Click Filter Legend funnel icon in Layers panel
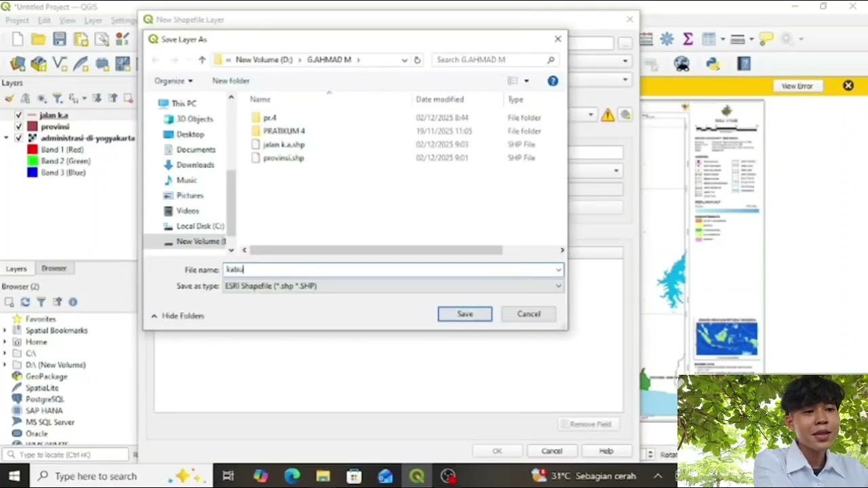The height and width of the screenshot is (488, 868). (x=58, y=98)
